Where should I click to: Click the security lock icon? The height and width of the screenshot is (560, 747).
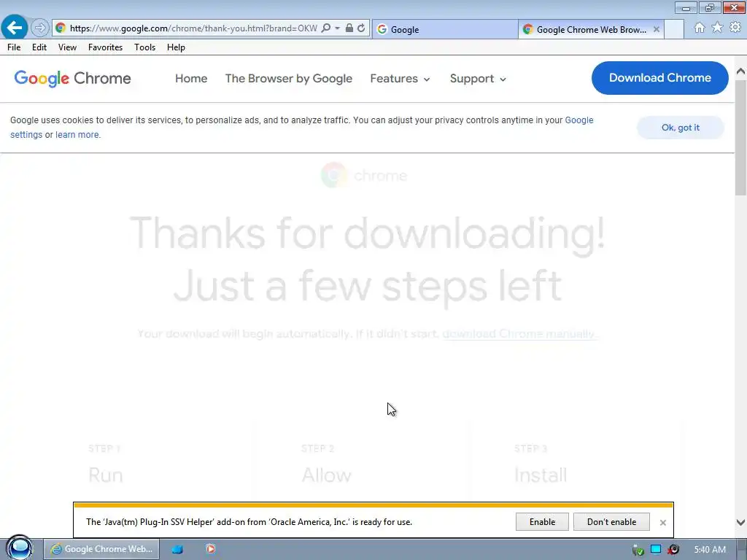(349, 28)
